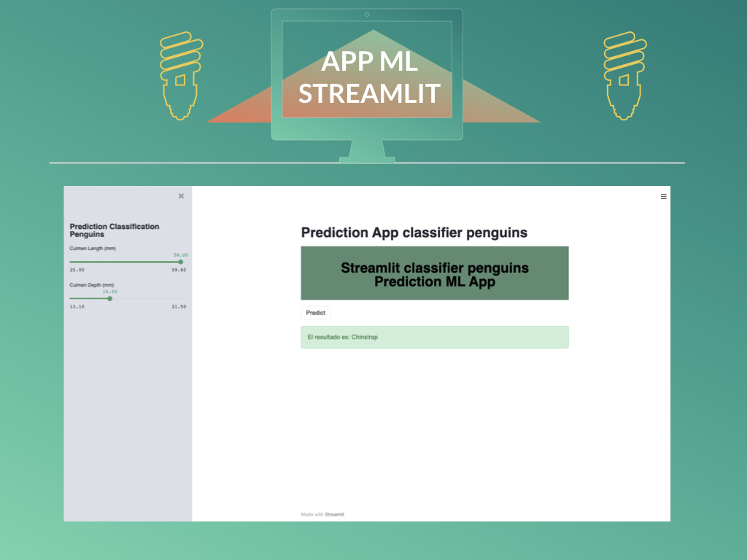Click the hamburger icon in the top-right corner

[663, 196]
